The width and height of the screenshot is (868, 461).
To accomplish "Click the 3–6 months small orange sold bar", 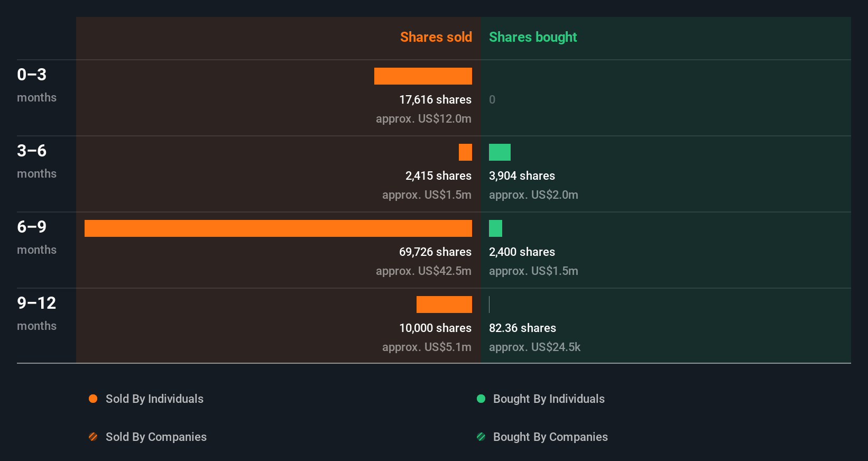I will point(465,152).
